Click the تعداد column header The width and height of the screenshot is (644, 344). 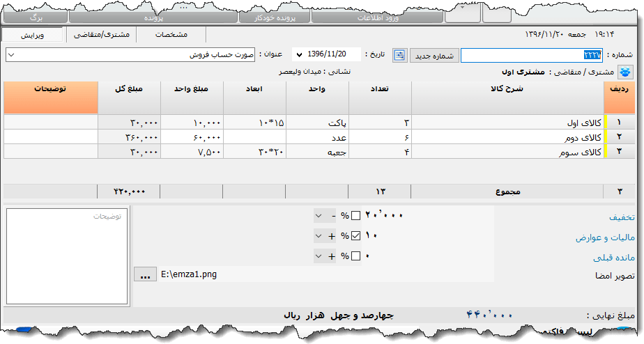380,97
